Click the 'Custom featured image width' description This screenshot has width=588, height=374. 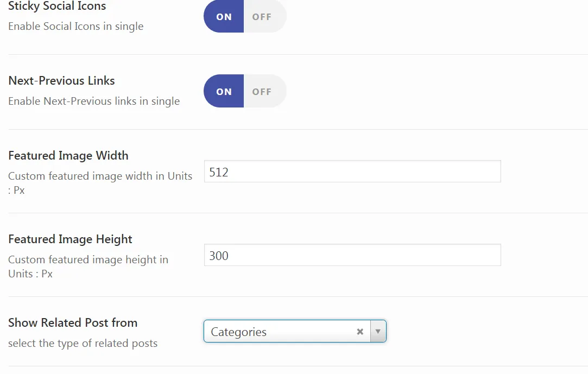coord(100,176)
